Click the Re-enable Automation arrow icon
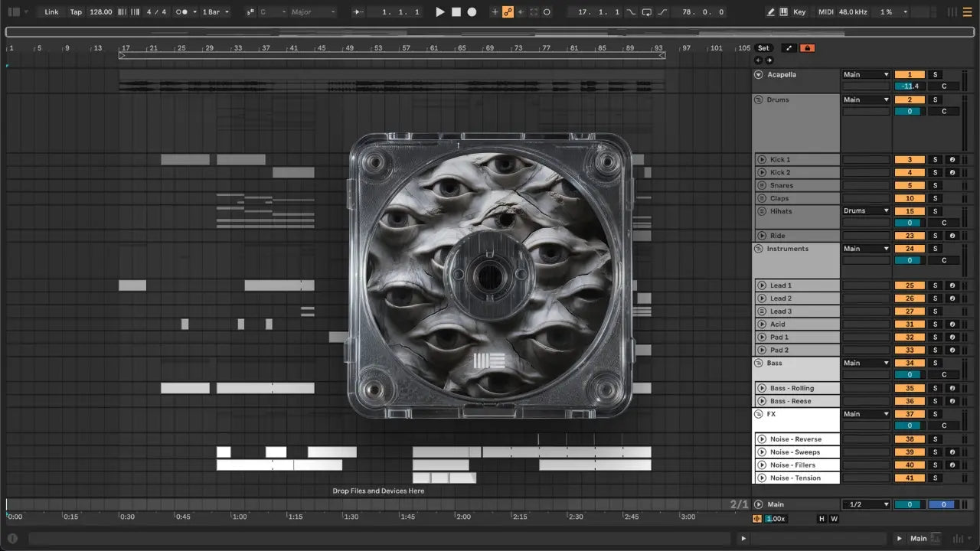Screen dimensions: 980x551 click(521, 12)
